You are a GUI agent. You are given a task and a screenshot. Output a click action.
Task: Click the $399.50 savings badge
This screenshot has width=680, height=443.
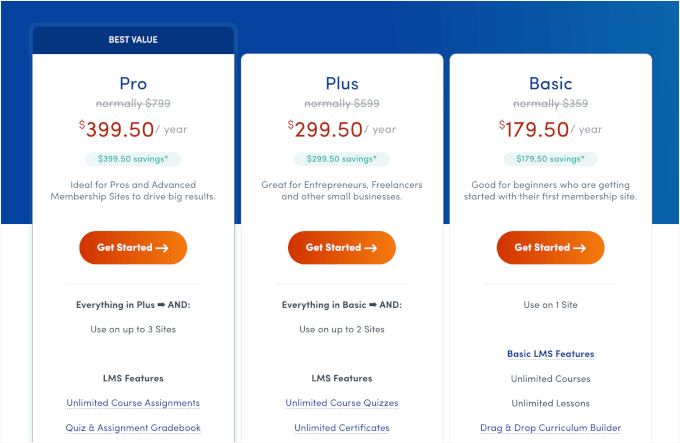[x=133, y=158]
